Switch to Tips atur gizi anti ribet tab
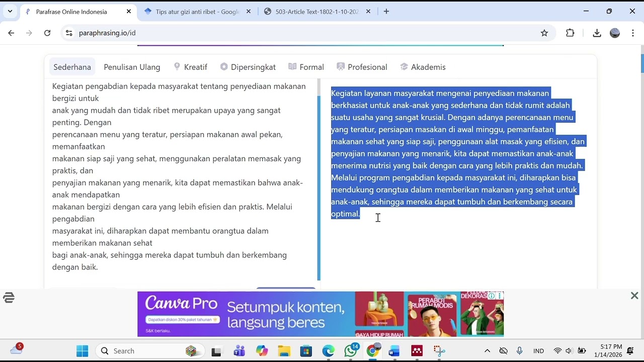 pos(197,12)
